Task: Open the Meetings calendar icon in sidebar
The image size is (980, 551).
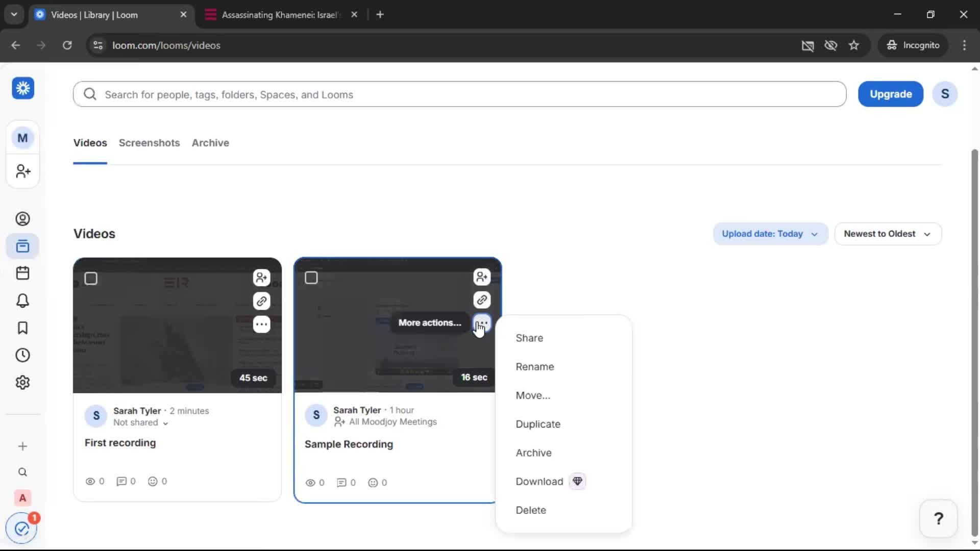Action: pos(22,273)
